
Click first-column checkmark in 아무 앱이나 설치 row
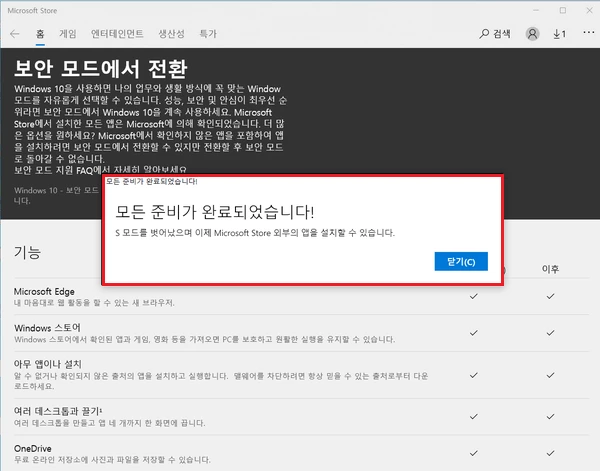click(474, 375)
